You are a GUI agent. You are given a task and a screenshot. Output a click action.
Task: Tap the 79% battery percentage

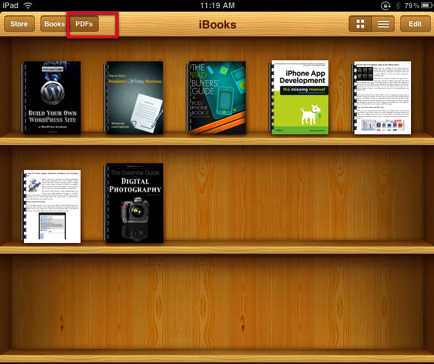pyautogui.click(x=412, y=5)
